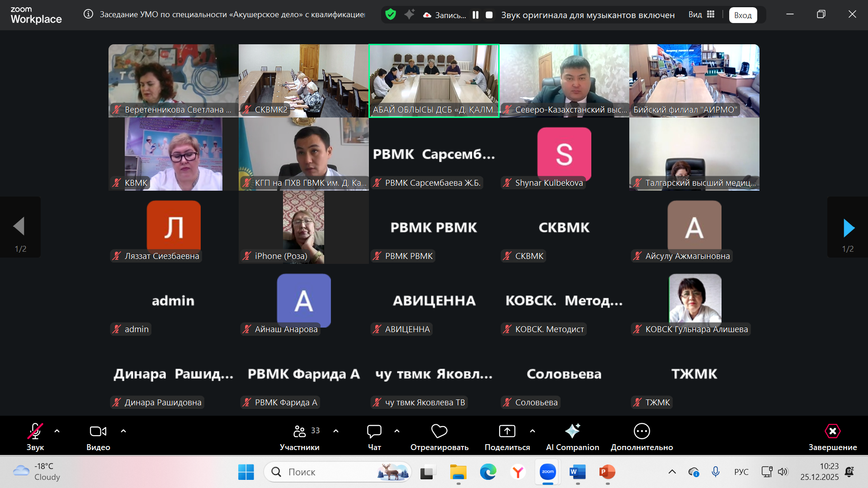
Task: Show meeting info icon beside title
Action: 89,14
